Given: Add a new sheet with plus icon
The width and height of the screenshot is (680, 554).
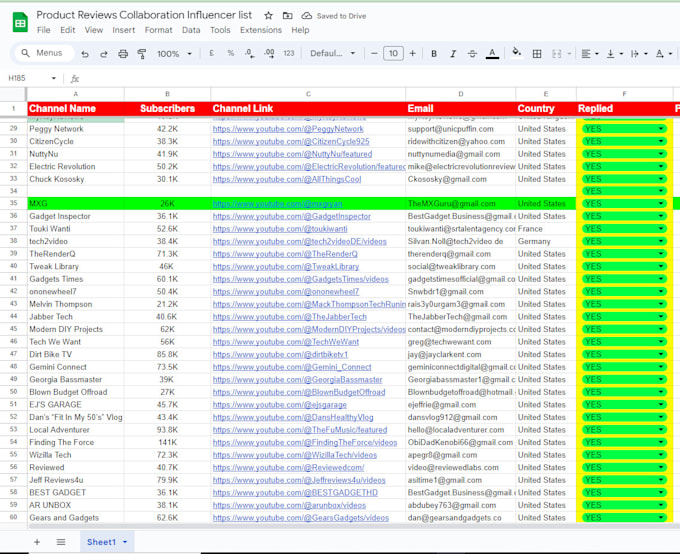Looking at the screenshot, I should click(37, 542).
